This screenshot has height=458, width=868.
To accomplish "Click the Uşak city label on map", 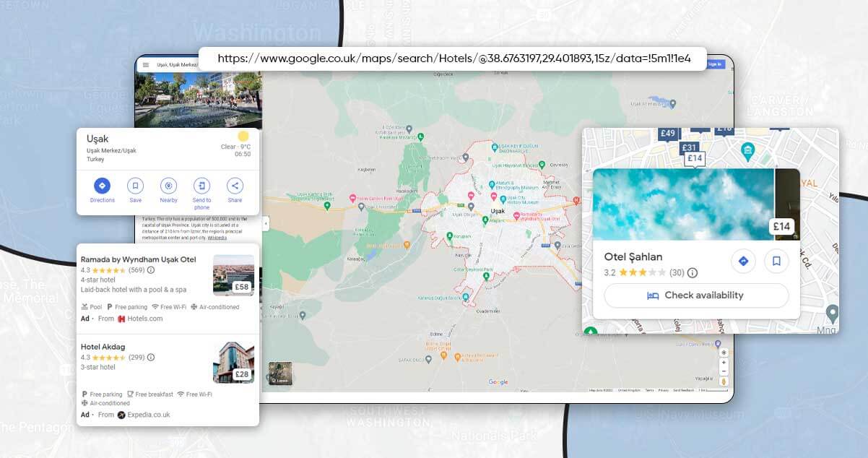I will pos(498,211).
